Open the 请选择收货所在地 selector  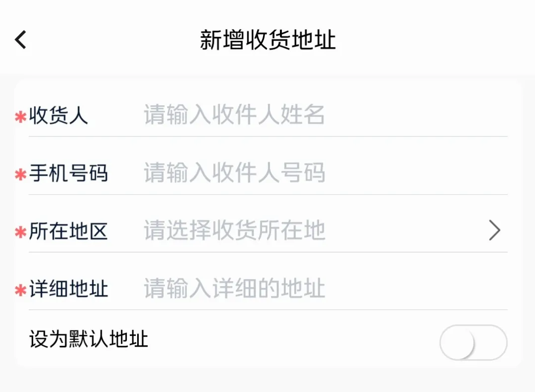point(235,231)
